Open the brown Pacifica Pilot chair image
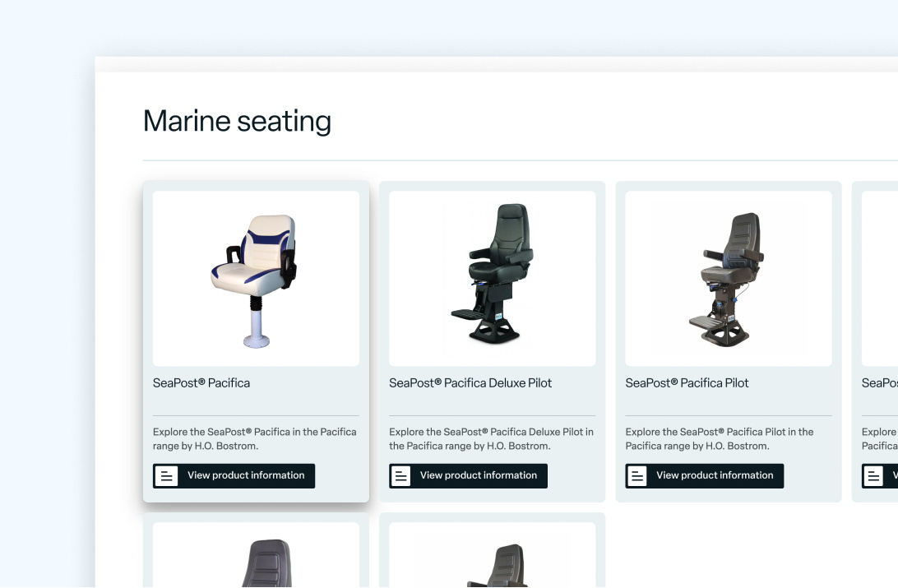 (728, 279)
